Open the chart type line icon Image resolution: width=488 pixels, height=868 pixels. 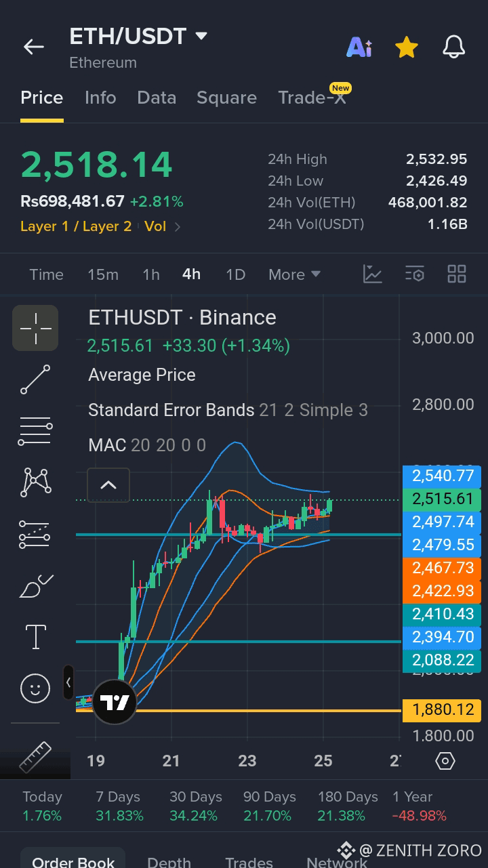pyautogui.click(x=373, y=274)
